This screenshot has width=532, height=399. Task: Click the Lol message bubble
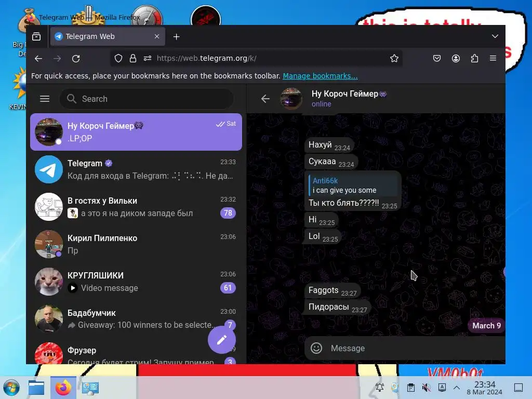[x=323, y=237]
